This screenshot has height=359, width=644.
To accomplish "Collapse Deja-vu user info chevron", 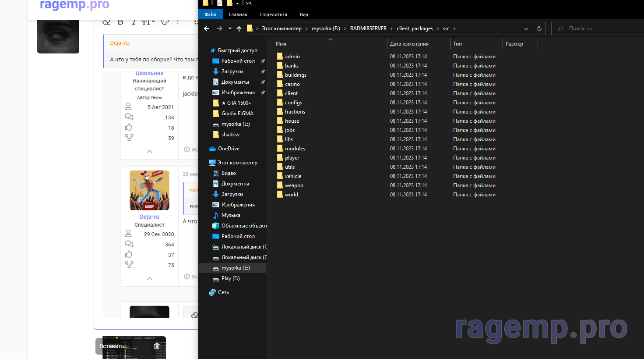I will (x=149, y=278).
